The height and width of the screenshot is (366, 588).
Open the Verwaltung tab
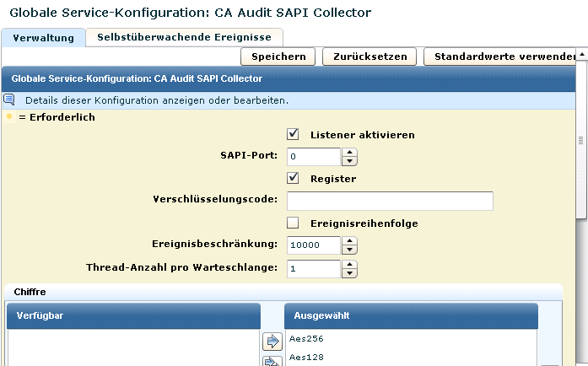click(43, 38)
